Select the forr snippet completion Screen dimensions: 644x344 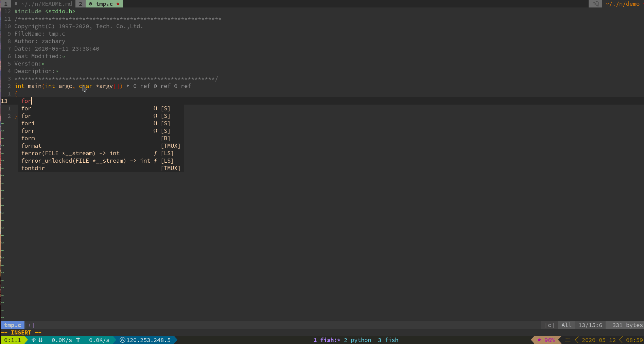[101, 131]
